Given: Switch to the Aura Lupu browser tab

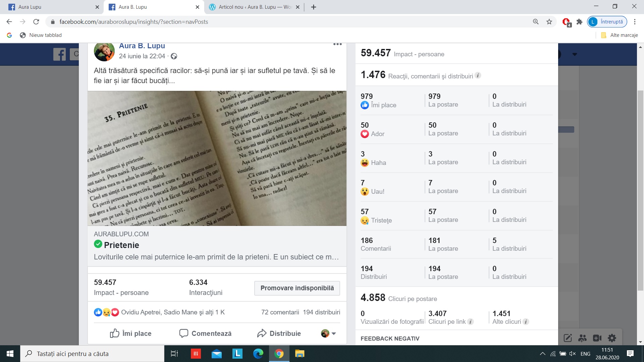Looking at the screenshot, I should [50, 7].
